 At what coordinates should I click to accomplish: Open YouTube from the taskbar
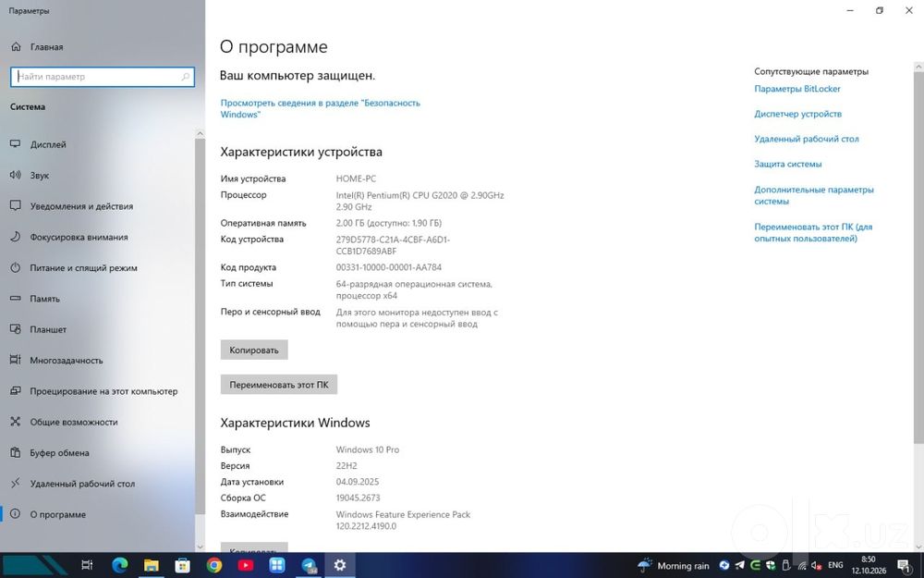246,565
